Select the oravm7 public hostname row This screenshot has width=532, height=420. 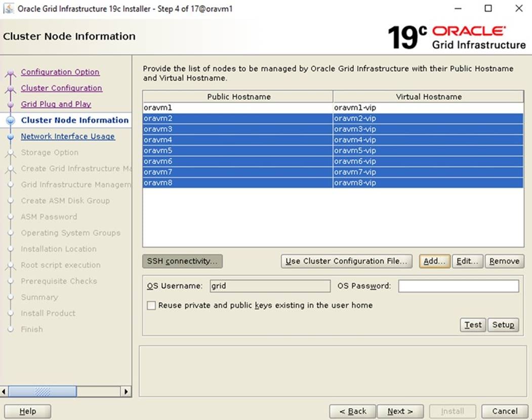[238, 172]
